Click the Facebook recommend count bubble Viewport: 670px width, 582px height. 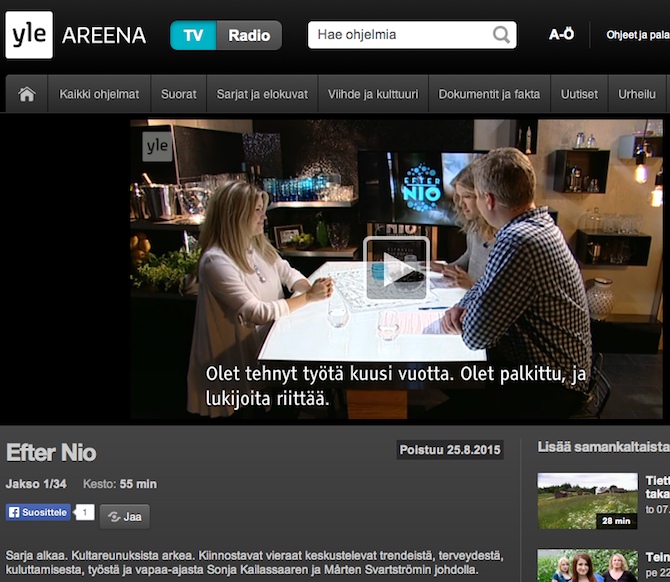tap(85, 512)
